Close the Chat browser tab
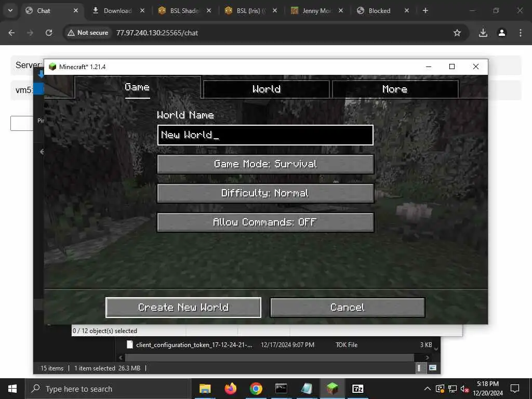The image size is (532, 399). coord(76,11)
